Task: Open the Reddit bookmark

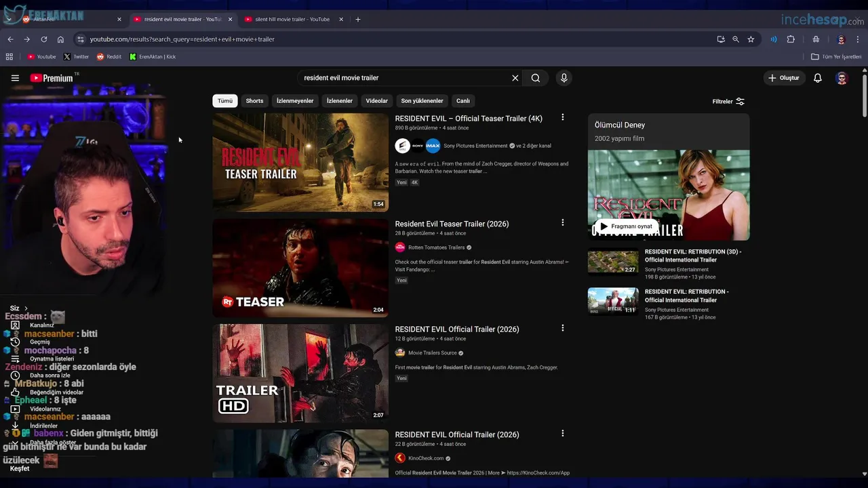Action: pos(108,57)
